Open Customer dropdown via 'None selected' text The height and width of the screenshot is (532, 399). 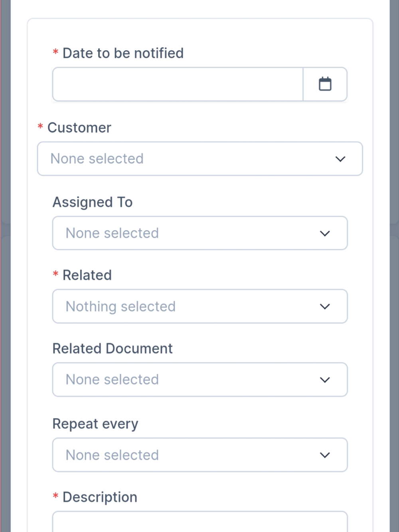[97, 159]
